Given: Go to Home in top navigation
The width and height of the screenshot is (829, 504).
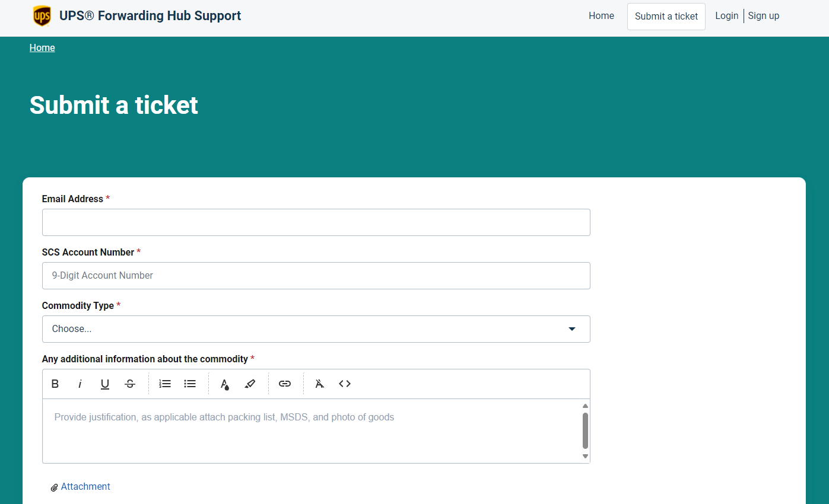Looking at the screenshot, I should (601, 16).
